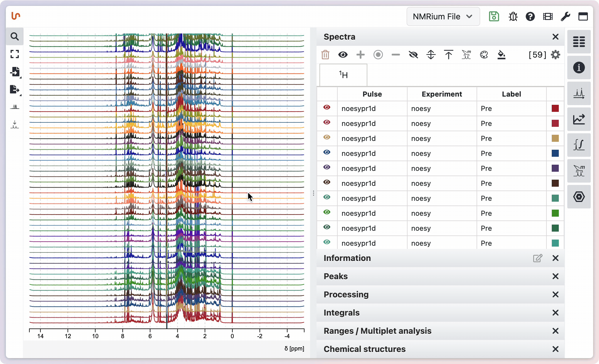This screenshot has width=599, height=364.
Task: Toggle visibility eye of first spectrum row
Action: click(327, 108)
